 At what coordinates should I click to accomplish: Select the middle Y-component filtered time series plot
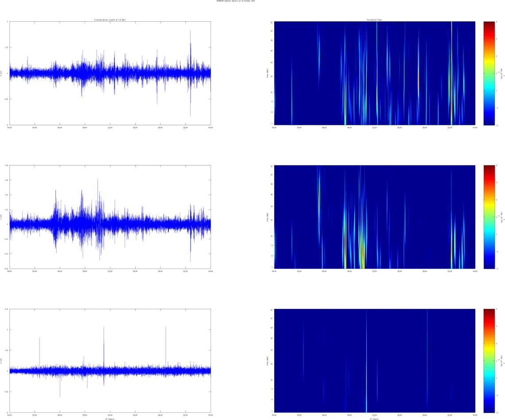[x=110, y=217]
